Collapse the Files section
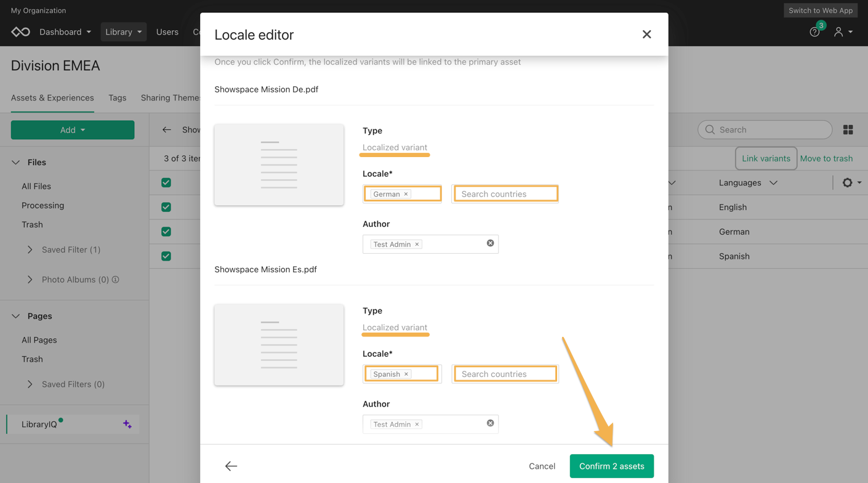868x483 pixels. (16, 163)
